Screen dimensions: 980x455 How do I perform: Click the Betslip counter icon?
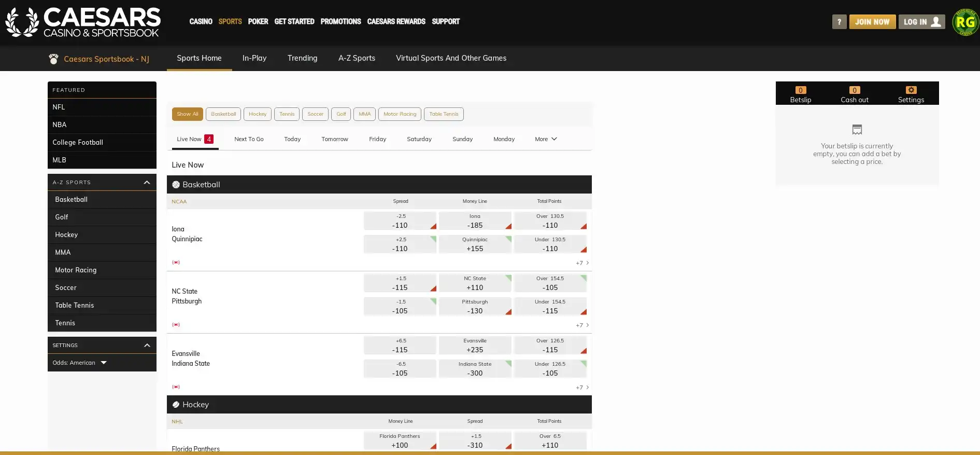pos(800,90)
